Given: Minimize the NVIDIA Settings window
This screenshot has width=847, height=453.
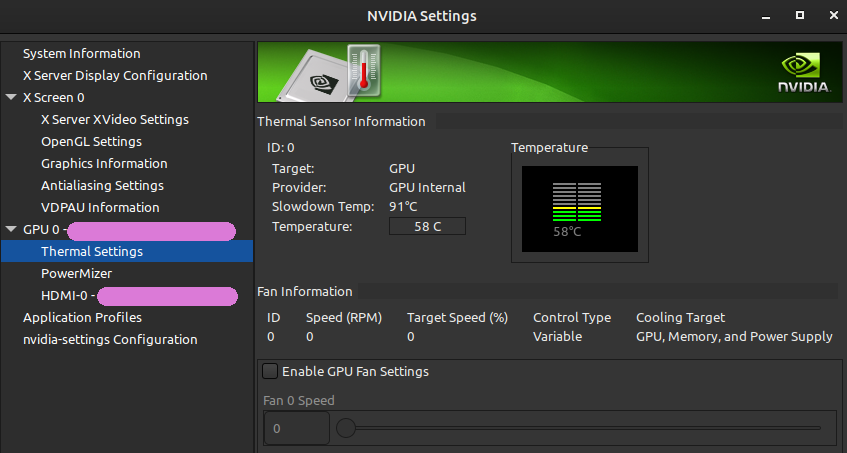Looking at the screenshot, I should [x=765, y=16].
